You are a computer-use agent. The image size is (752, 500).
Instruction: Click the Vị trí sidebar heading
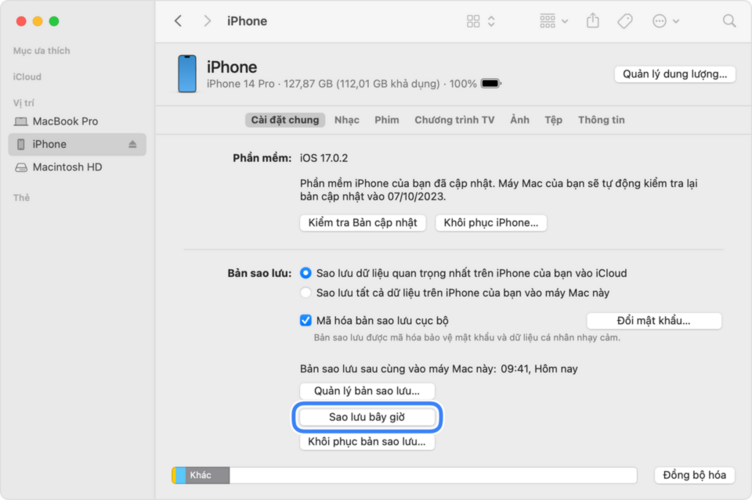point(24,103)
